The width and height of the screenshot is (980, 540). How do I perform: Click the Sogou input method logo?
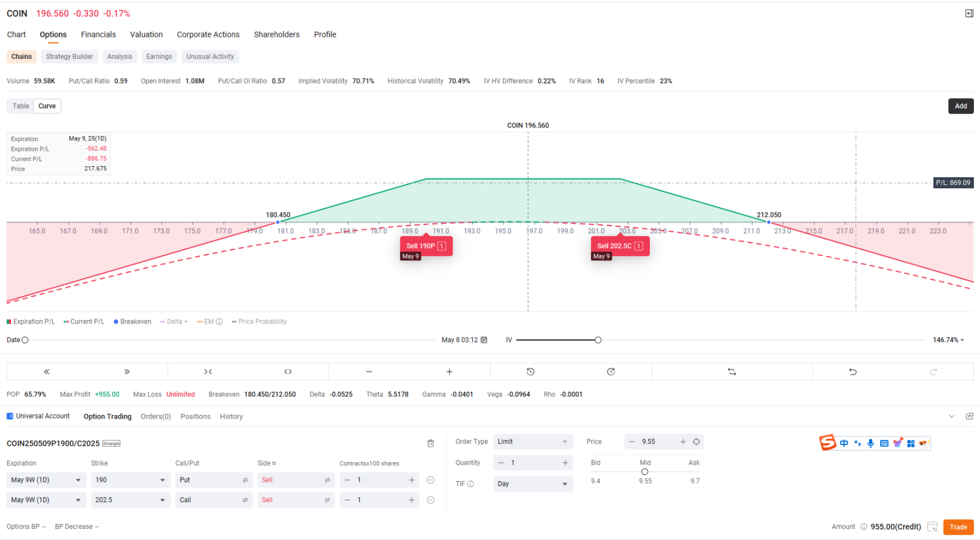827,443
